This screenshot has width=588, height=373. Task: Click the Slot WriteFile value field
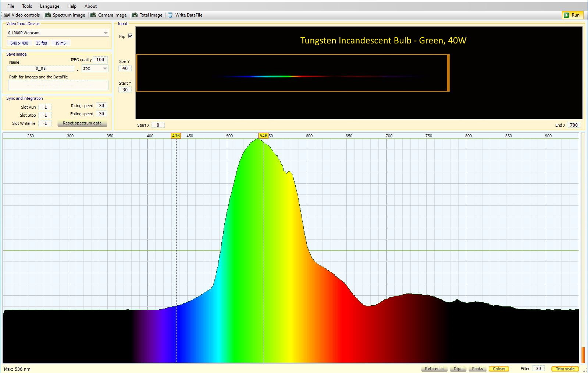coord(45,123)
